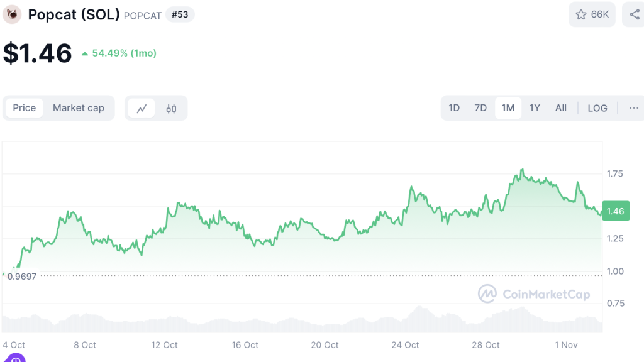Click the 0.75 y-axis label
This screenshot has width=644, height=362.
pos(616,304)
